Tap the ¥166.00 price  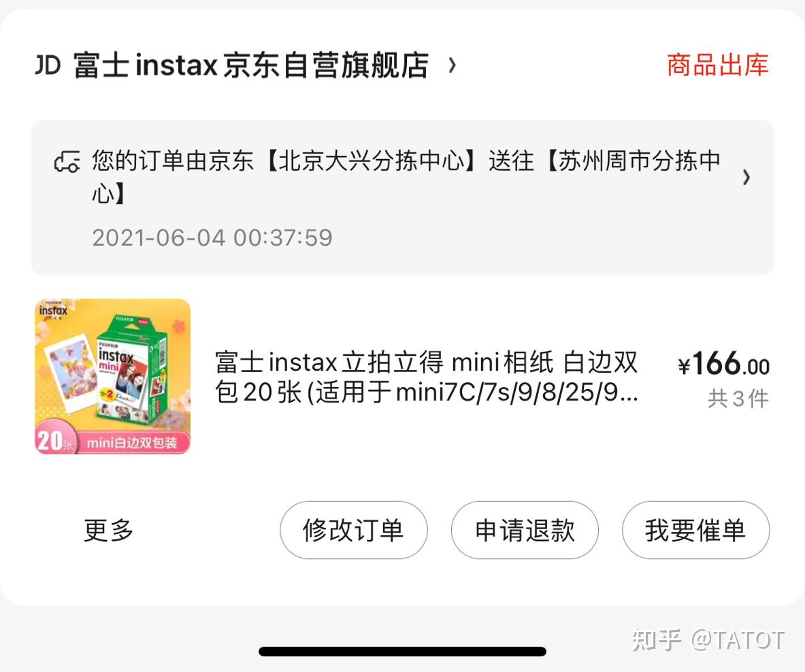pos(723,364)
